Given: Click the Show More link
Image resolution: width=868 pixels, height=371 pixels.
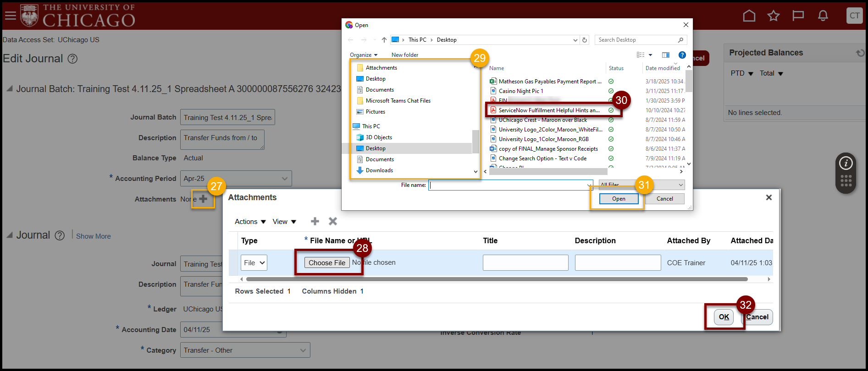Looking at the screenshot, I should (93, 236).
